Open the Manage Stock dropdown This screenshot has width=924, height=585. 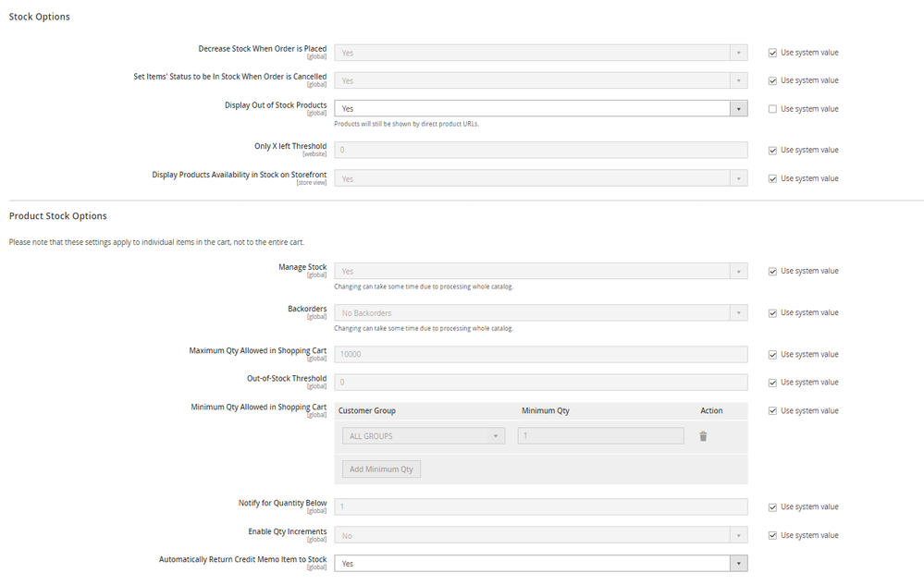pyautogui.click(x=540, y=272)
